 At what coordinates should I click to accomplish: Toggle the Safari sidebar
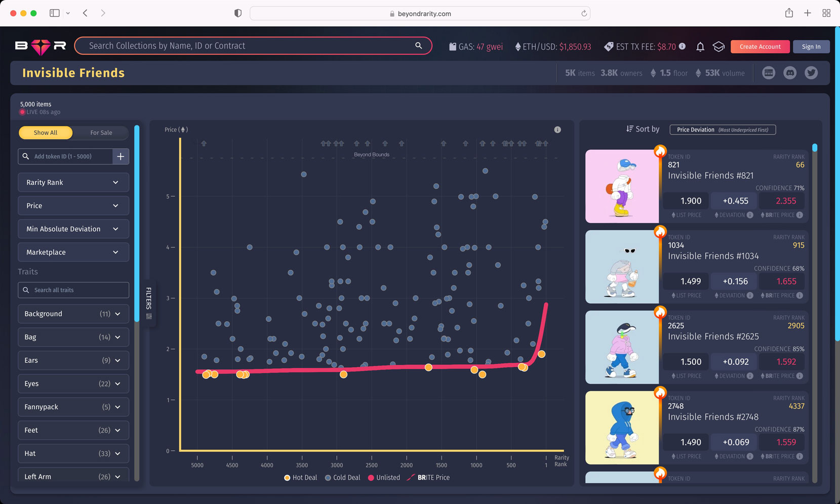pos(55,13)
